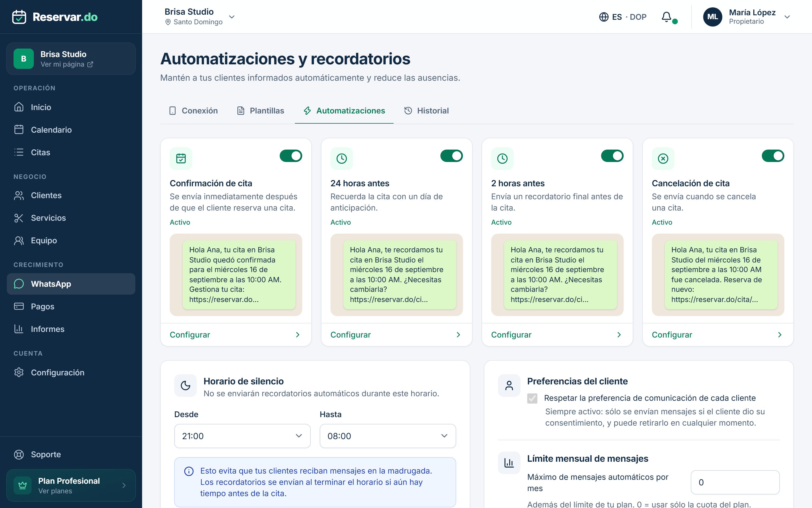Image resolution: width=812 pixels, height=508 pixels.
Task: Open the Clientes sidebar item
Action: click(x=71, y=195)
